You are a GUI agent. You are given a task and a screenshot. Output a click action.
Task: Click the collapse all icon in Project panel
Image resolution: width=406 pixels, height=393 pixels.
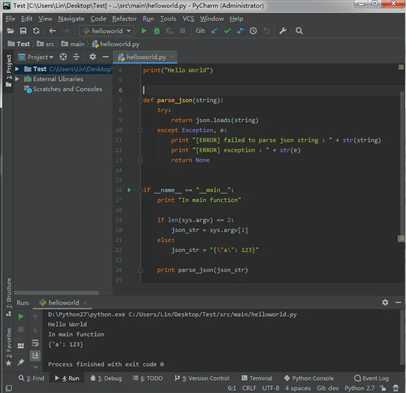pos(76,57)
